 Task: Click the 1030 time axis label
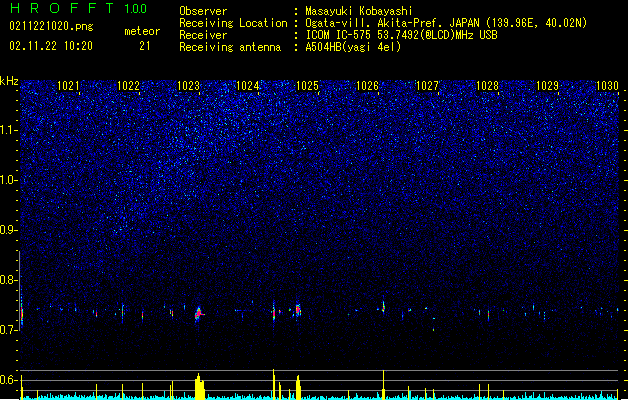click(607, 85)
